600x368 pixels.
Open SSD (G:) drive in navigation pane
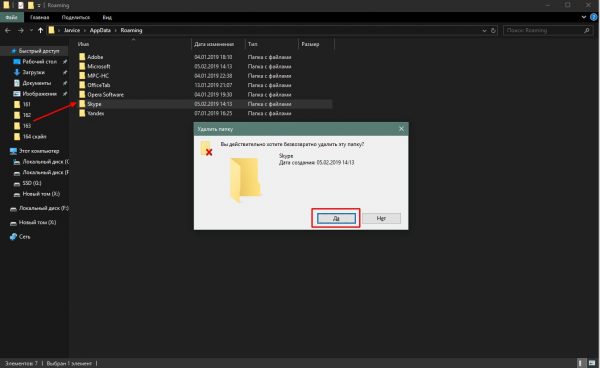pyautogui.click(x=32, y=183)
